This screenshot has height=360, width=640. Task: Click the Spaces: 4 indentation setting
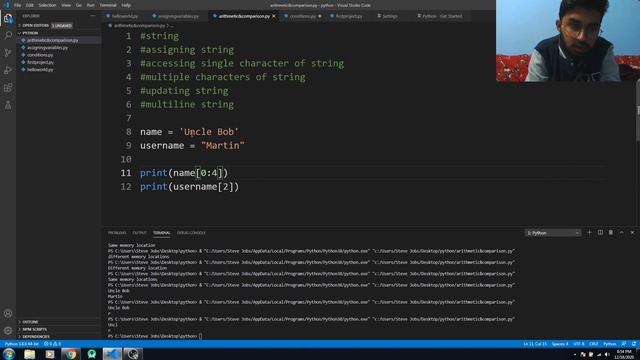tap(560, 344)
